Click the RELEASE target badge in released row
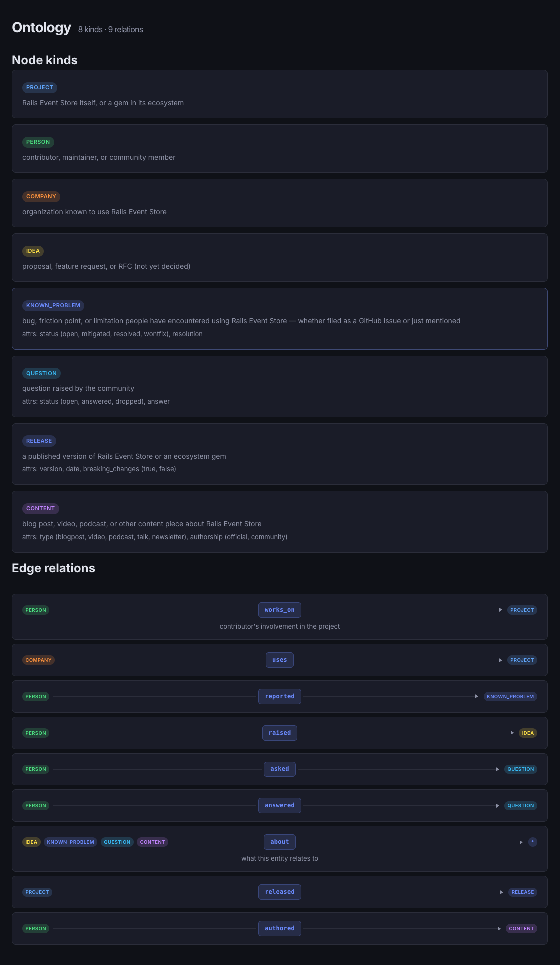This screenshot has width=560, height=965. tap(523, 892)
